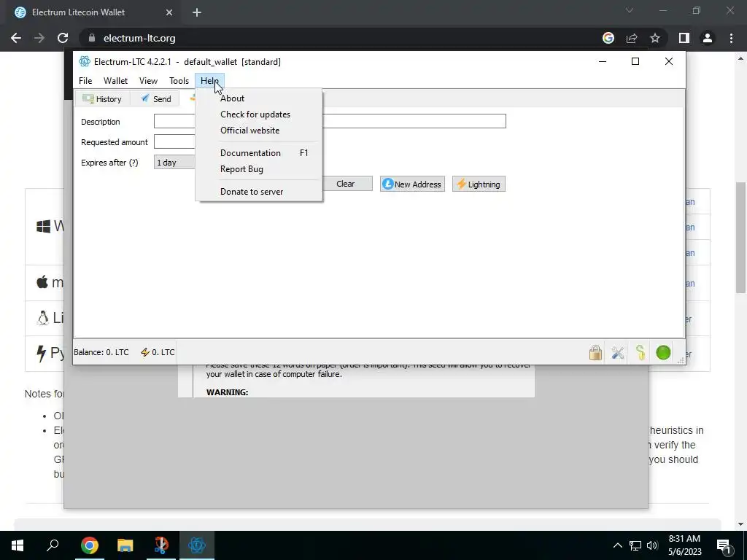Open Chrome profile avatar
This screenshot has width=747, height=560.
(x=708, y=38)
